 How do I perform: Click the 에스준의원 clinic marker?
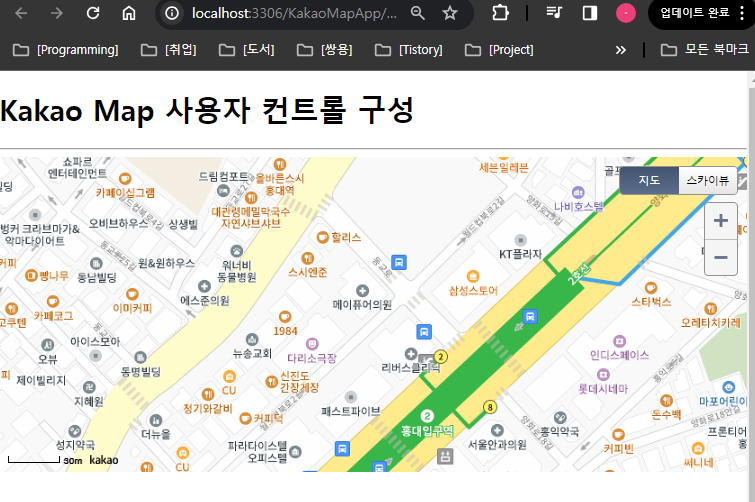click(205, 286)
